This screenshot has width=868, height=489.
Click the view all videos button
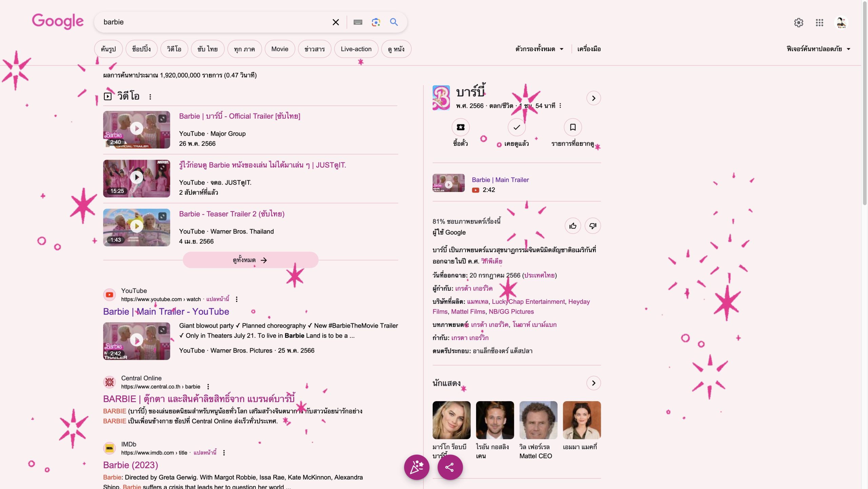pyautogui.click(x=250, y=260)
